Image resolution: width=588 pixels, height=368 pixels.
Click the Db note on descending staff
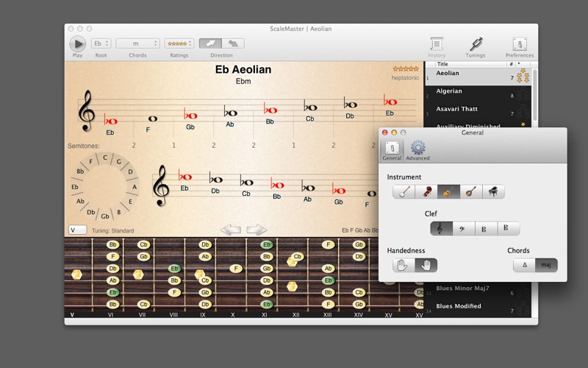tap(215, 179)
